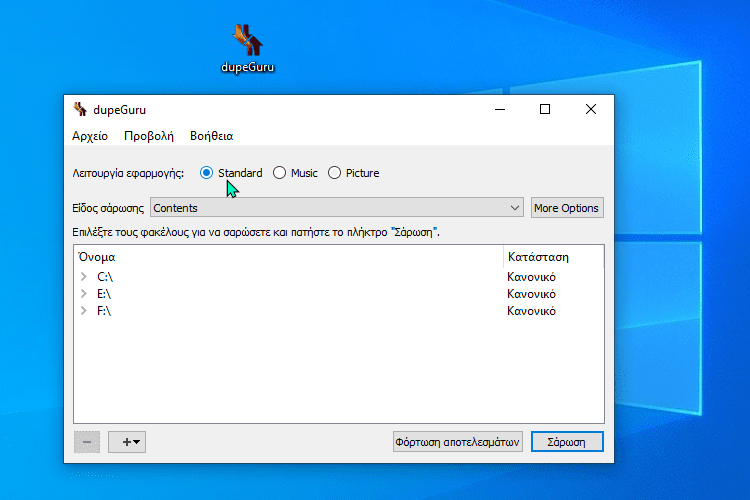Minimize the dupeGuru window

click(x=500, y=110)
